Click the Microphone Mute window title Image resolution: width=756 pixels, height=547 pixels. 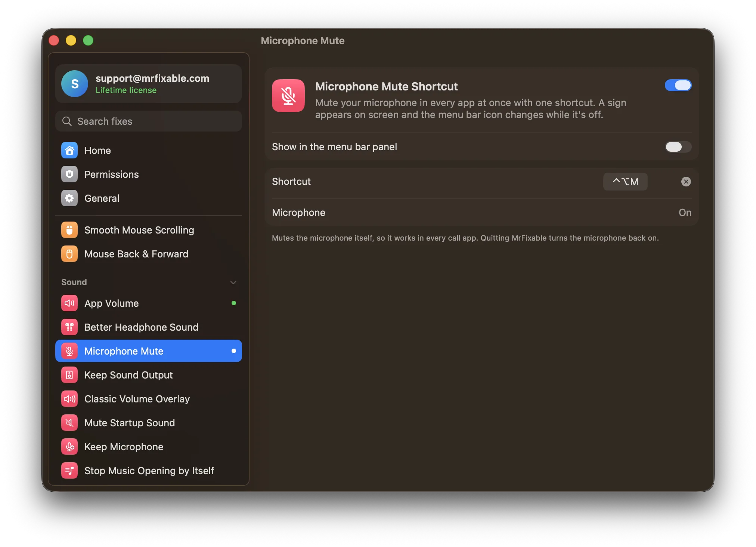tap(303, 41)
